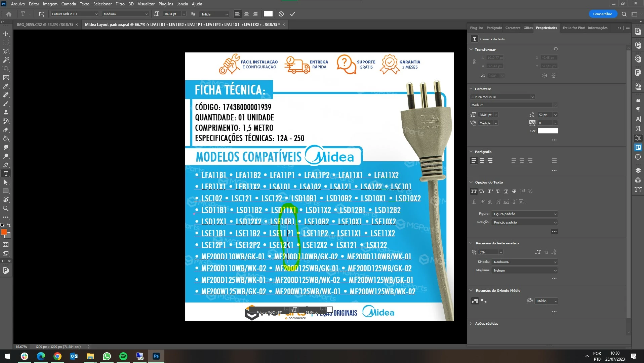644x363 pixels.
Task: Select the Paint Bucket tool
Action: click(6, 139)
